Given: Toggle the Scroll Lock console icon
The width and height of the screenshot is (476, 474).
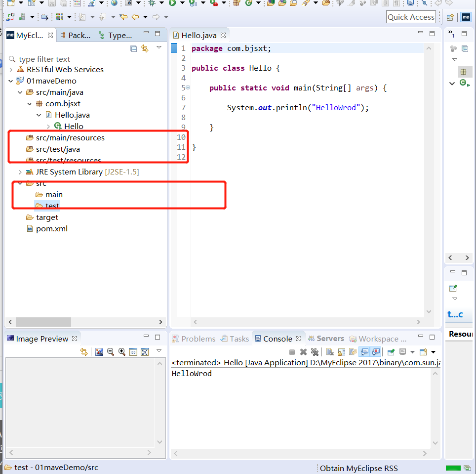Looking at the screenshot, I should pyautogui.click(x=342, y=352).
